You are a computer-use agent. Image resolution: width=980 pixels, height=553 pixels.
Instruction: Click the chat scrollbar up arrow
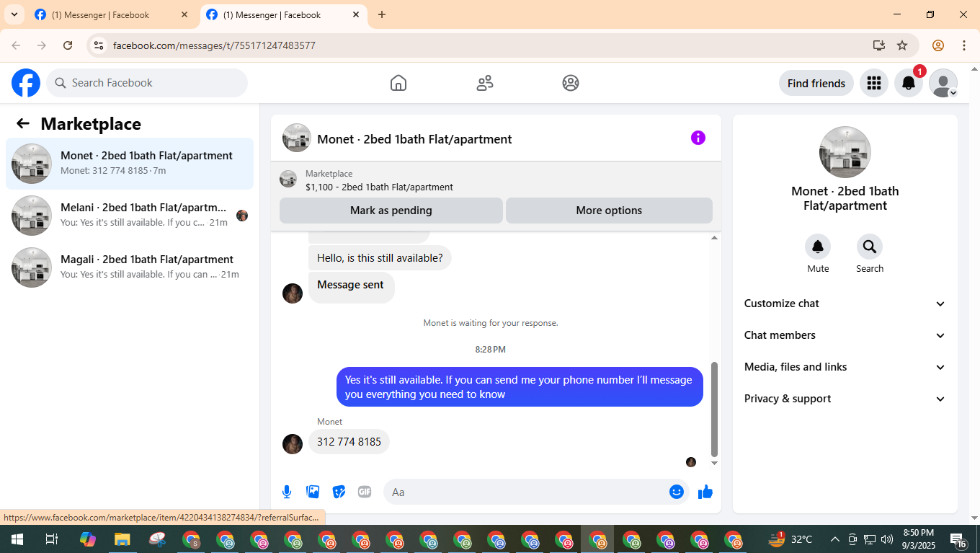[x=715, y=238]
